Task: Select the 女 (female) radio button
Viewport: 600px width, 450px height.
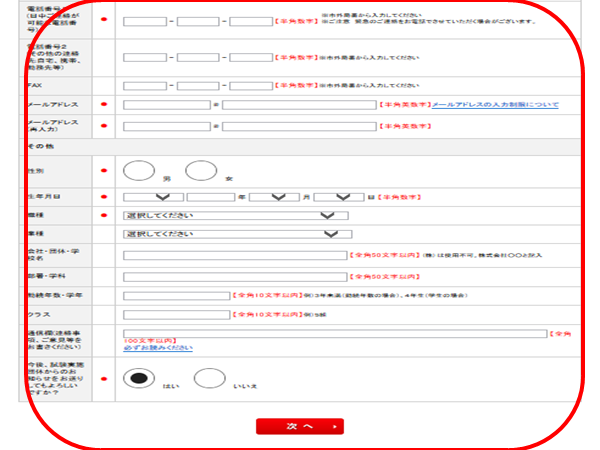Action: [201, 171]
